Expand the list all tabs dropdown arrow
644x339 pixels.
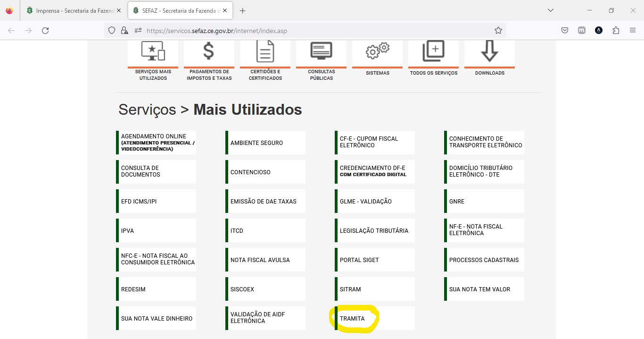tap(551, 10)
